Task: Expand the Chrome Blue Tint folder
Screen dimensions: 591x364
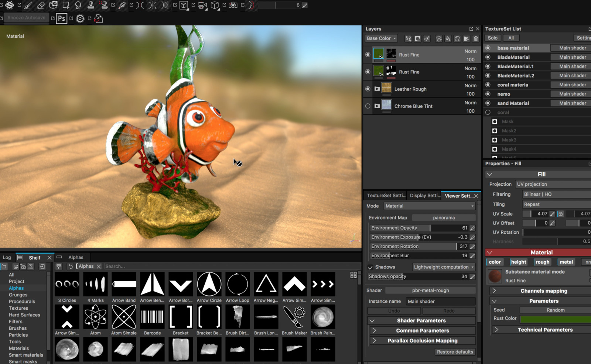Action: coord(377,106)
